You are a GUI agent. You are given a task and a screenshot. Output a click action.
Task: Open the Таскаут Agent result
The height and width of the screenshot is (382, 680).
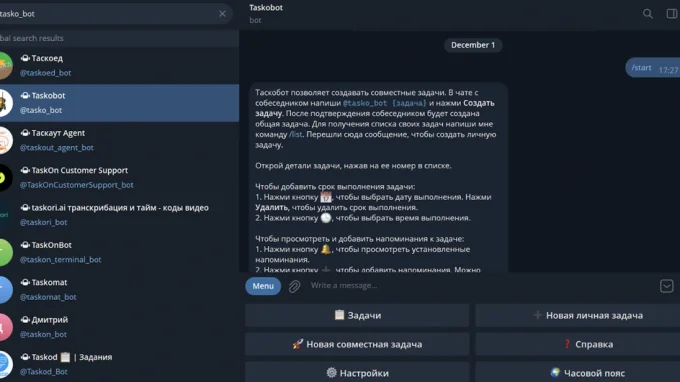point(119,140)
